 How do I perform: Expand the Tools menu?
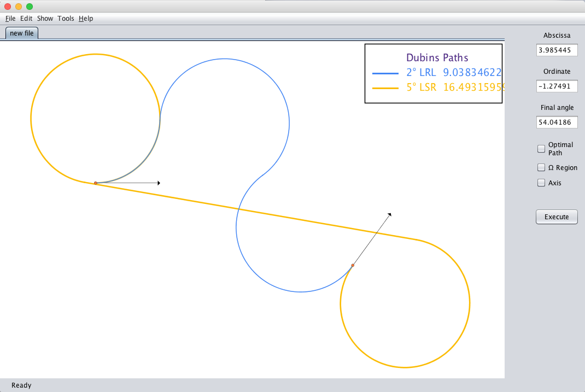[x=66, y=19]
